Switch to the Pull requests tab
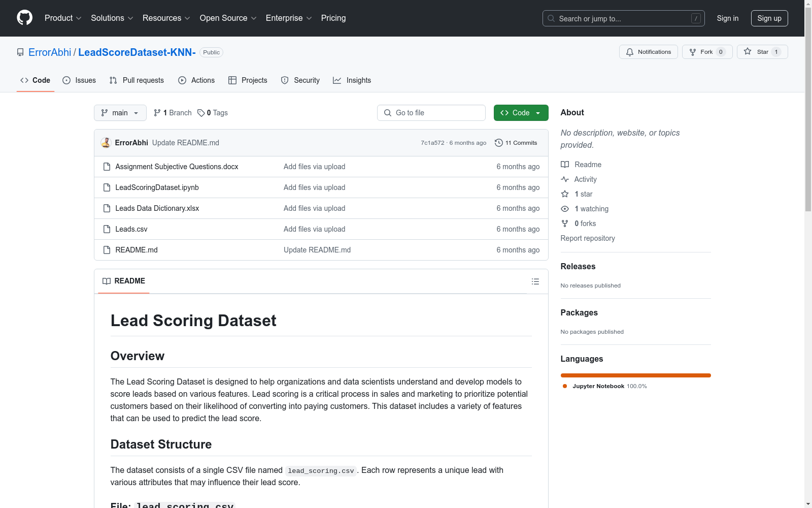Viewport: 812px width, 508px height. pos(137,80)
